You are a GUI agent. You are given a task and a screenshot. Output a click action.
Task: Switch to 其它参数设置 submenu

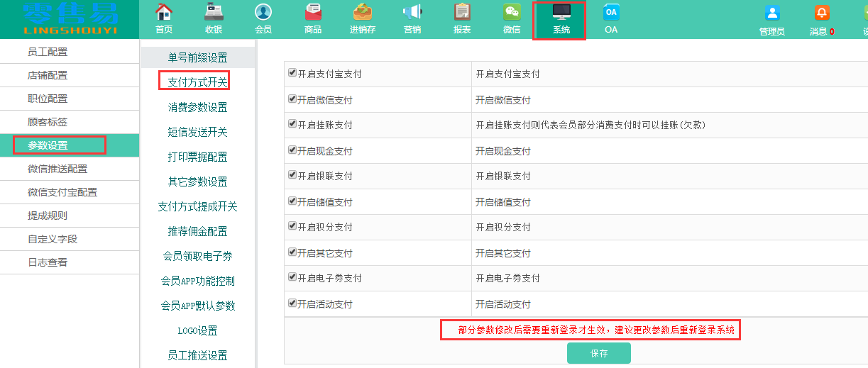[x=198, y=182]
